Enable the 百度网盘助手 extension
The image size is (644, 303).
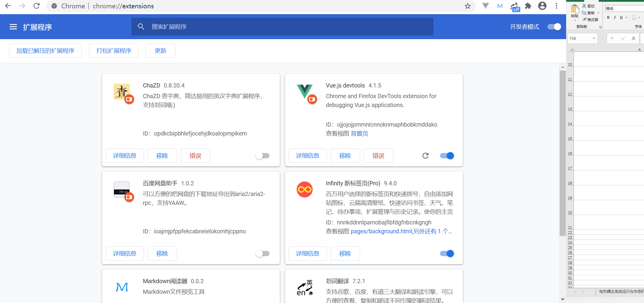[263, 253]
